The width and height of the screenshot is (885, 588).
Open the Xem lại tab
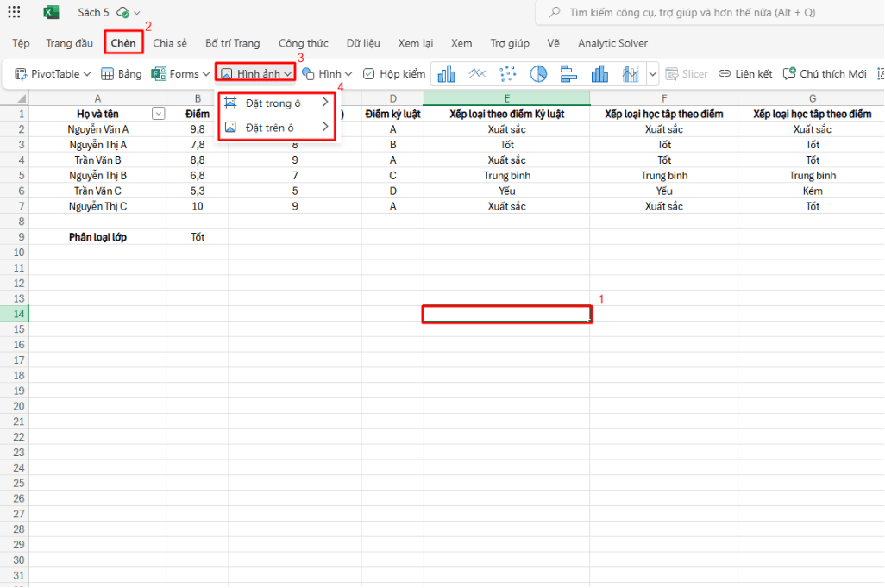pos(416,43)
